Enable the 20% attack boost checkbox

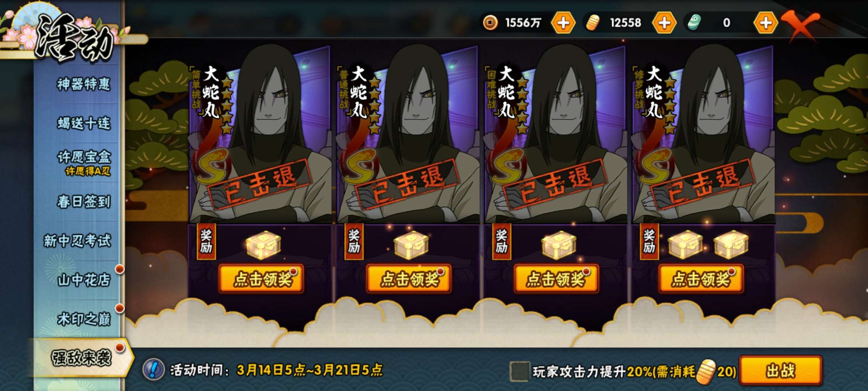pyautogui.click(x=519, y=371)
